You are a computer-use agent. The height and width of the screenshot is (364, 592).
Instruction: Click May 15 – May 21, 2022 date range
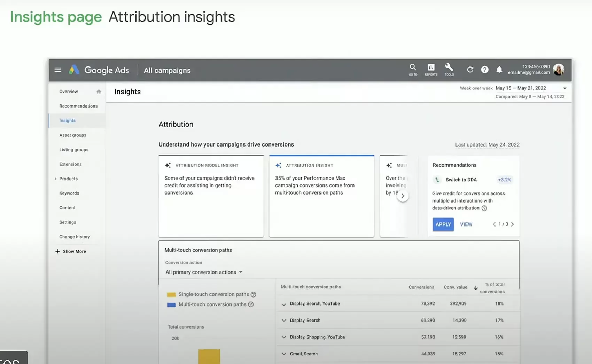click(x=521, y=88)
